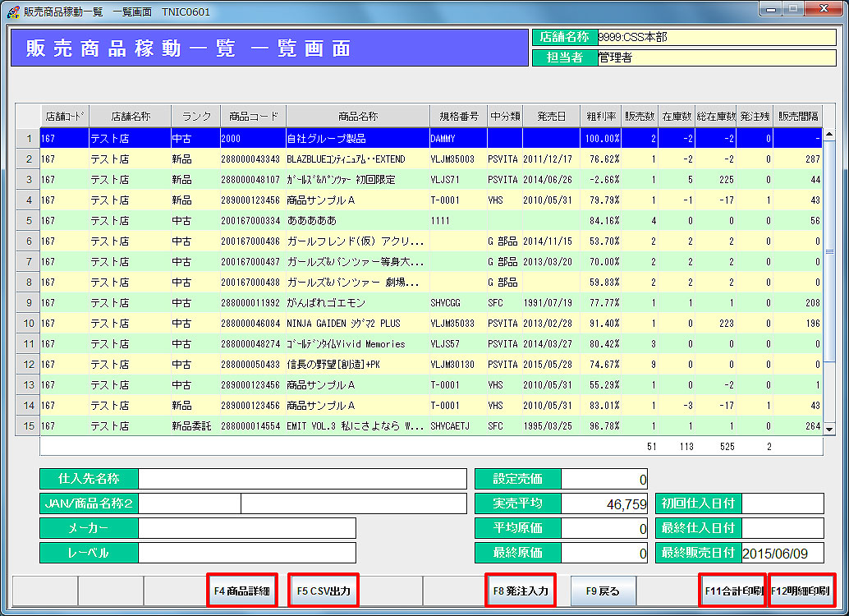Click the F9 戻る back button
Viewport: 849px width, 616px height.
(x=603, y=591)
